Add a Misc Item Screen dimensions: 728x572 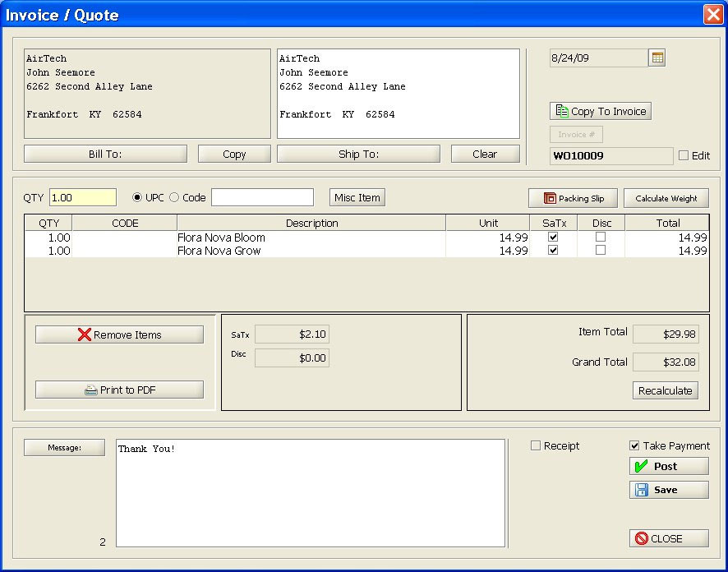(x=357, y=197)
